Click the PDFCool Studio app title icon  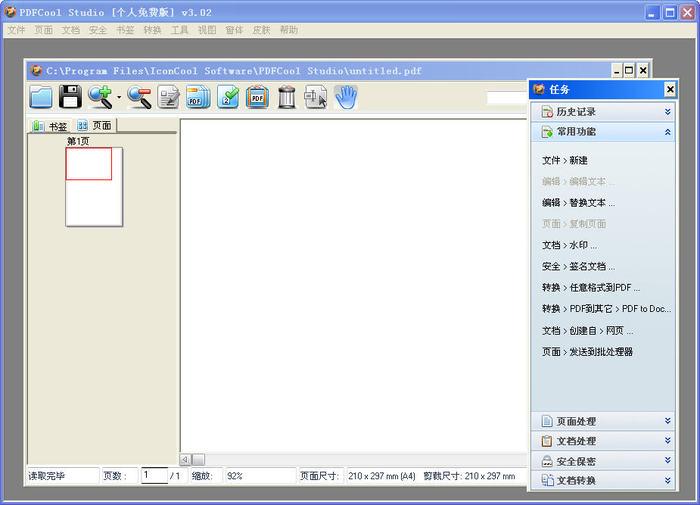click(x=10, y=12)
